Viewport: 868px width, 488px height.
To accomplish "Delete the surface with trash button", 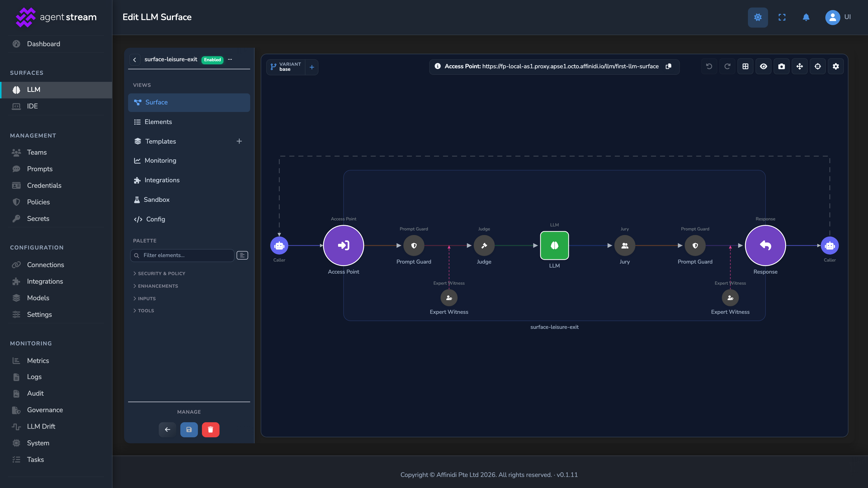I will tap(211, 430).
